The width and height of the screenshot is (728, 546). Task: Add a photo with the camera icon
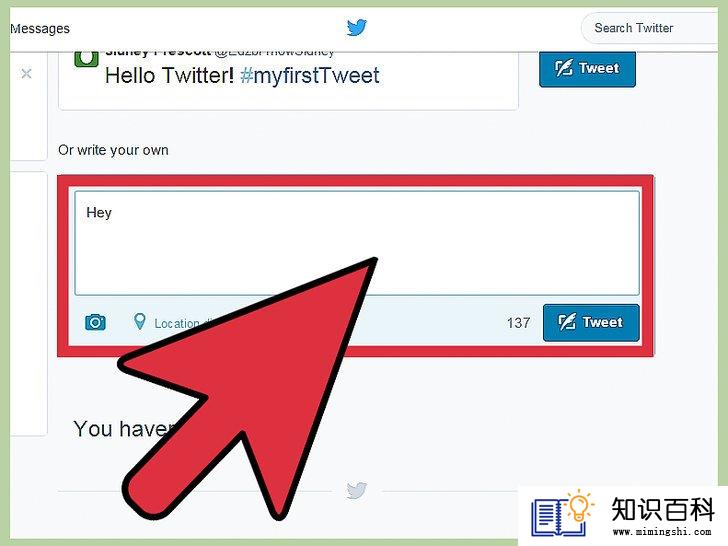click(95, 322)
